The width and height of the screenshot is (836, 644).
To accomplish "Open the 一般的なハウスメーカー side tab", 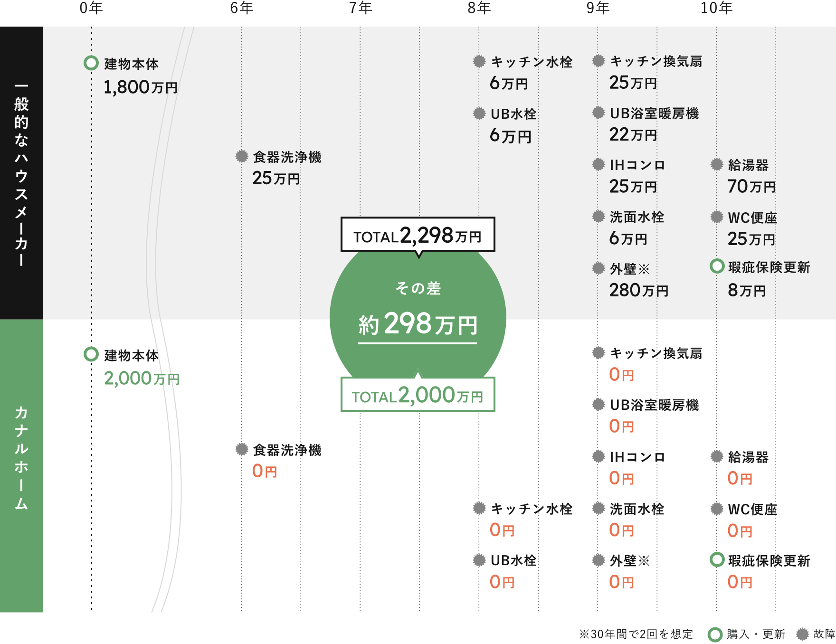I will click(21, 173).
